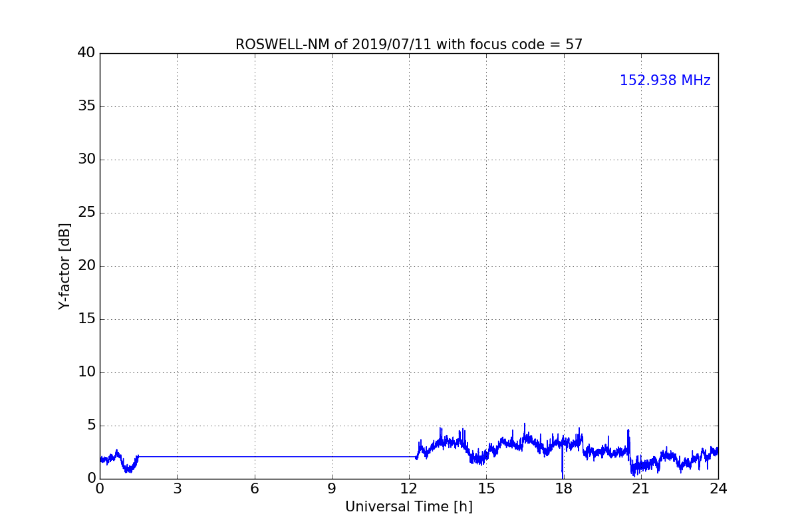
Task: Click the y-axis tick label 40
Action: 86,53
